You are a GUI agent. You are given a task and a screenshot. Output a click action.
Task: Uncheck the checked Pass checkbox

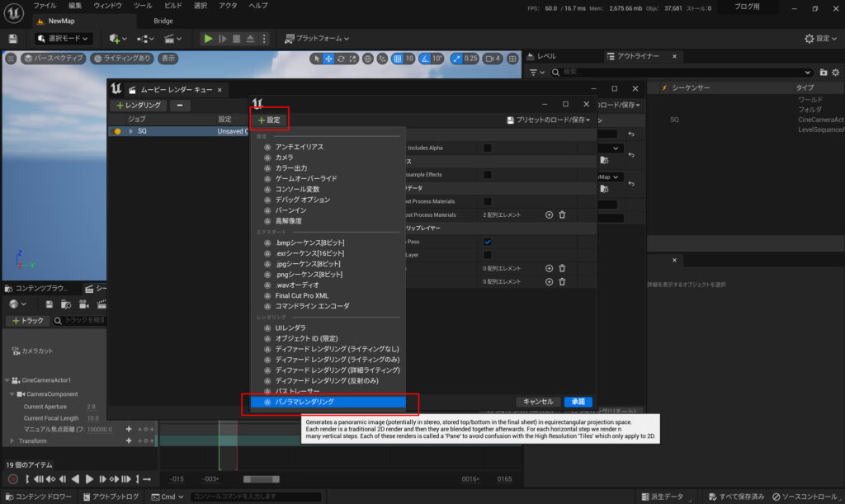(x=488, y=242)
